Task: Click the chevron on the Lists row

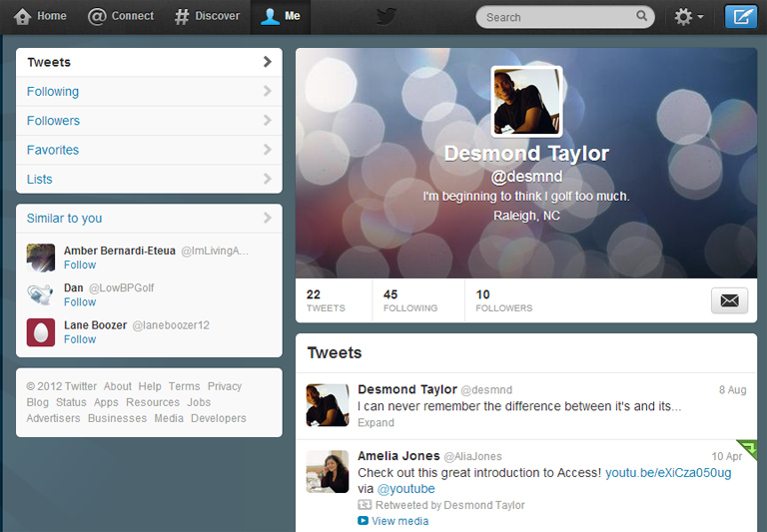Action: [x=267, y=179]
